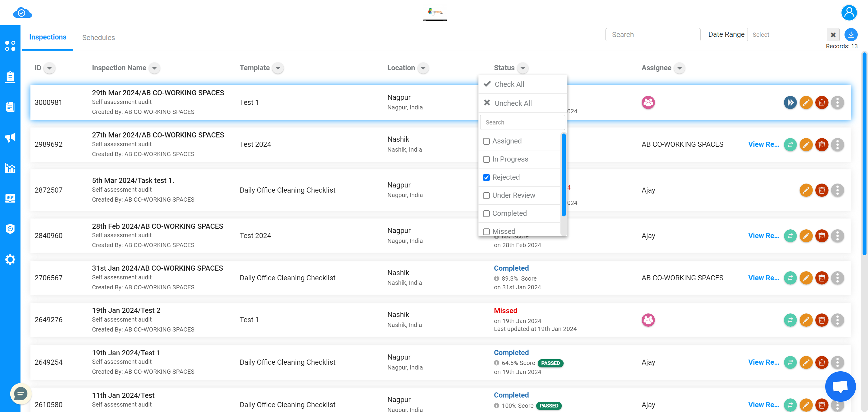Collapse the Status column filter dropdown
The height and width of the screenshot is (412, 868).
523,68
